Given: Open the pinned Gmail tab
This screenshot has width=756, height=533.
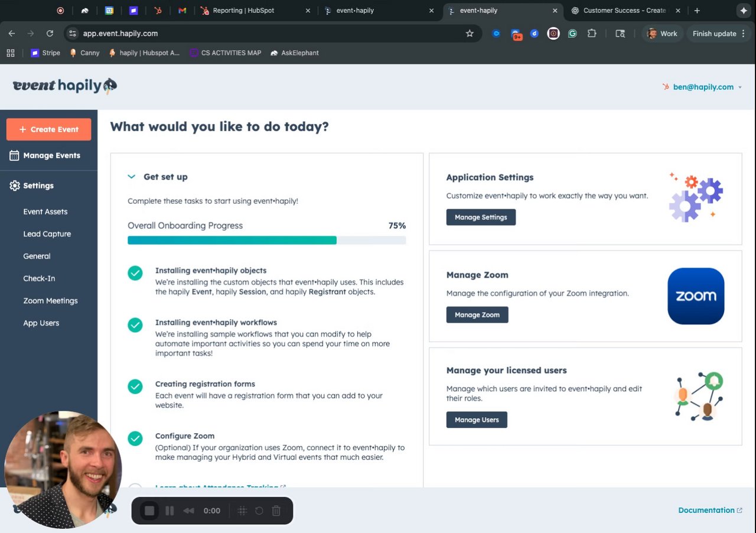Looking at the screenshot, I should (x=183, y=11).
